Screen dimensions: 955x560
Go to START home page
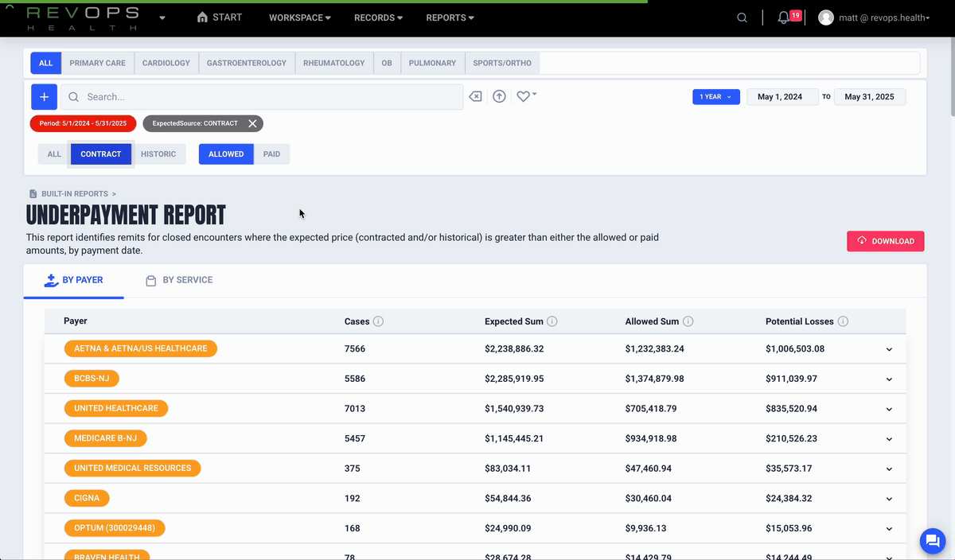(x=219, y=17)
